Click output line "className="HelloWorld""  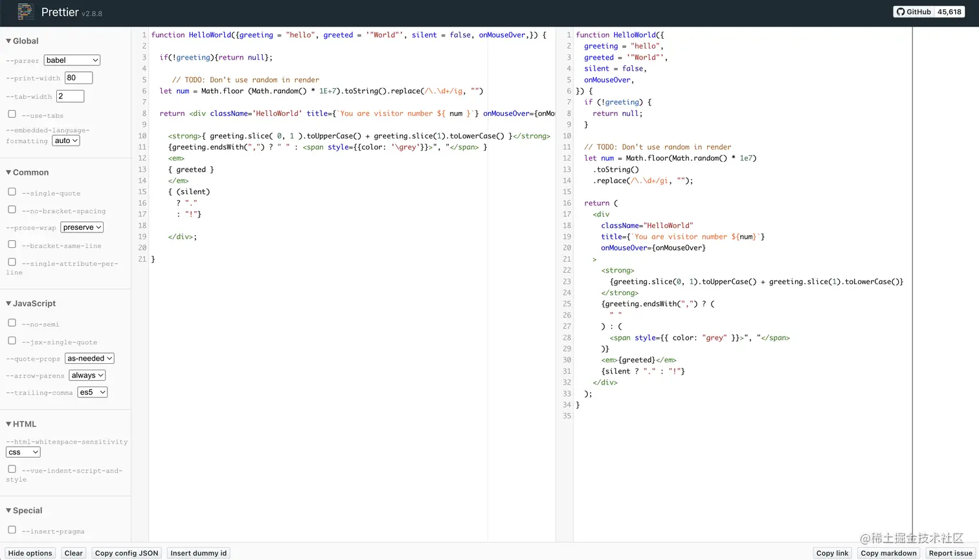point(647,226)
